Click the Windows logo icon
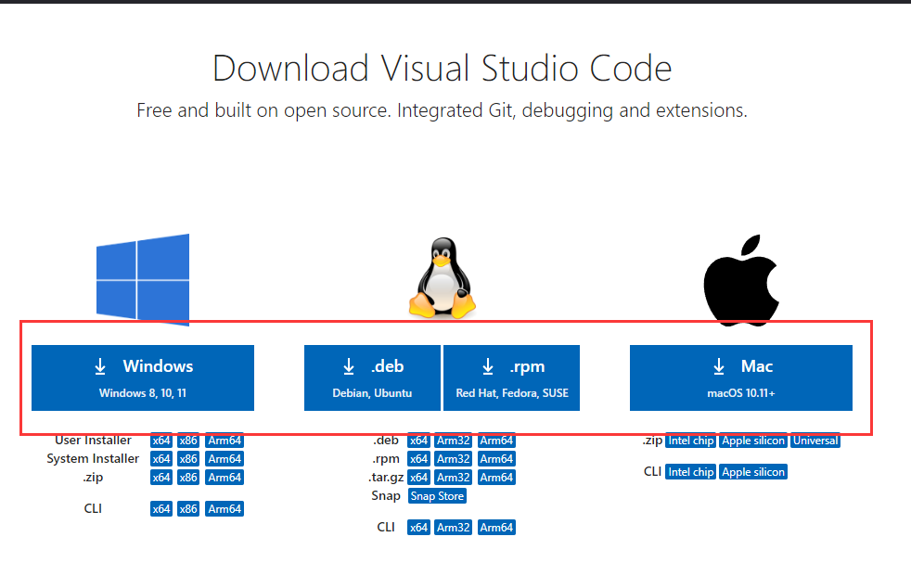 (143, 279)
